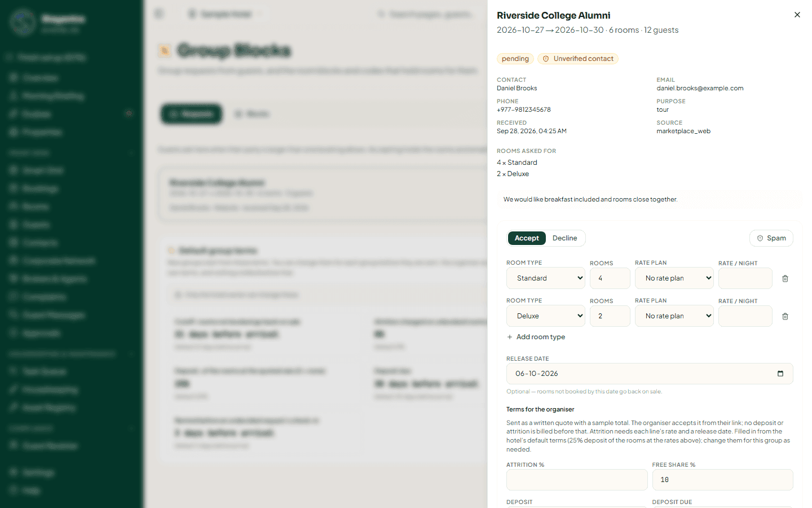Viewport: 812px width, 508px height.
Task: Open the Standard room type dropdown
Action: coord(546,278)
